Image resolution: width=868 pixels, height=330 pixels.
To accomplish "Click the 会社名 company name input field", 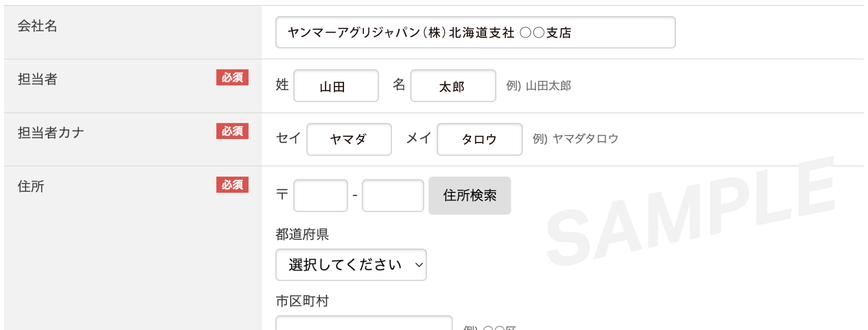I will point(475,32).
